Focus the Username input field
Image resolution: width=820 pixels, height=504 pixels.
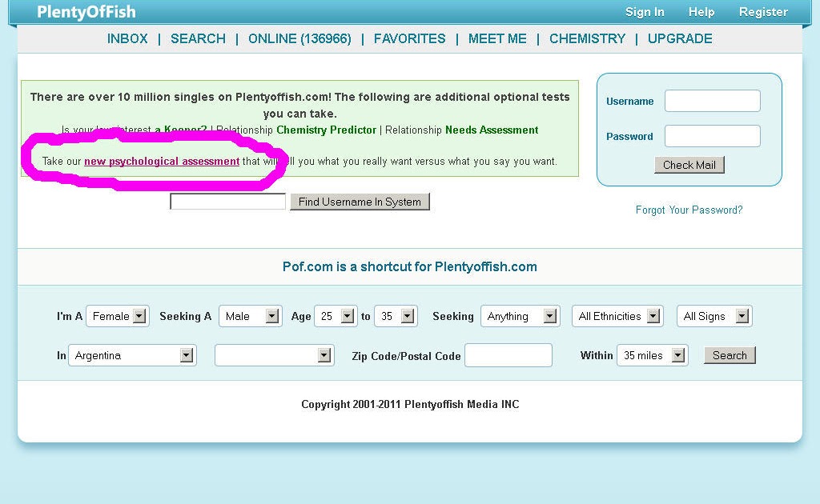pos(712,101)
